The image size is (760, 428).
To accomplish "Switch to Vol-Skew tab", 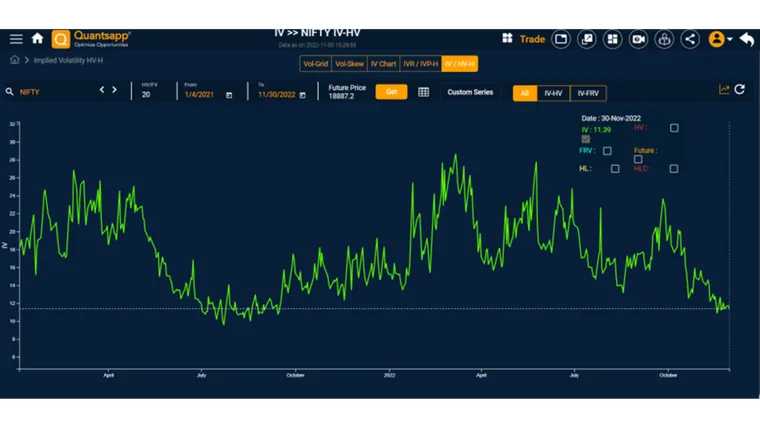I will [x=349, y=63].
